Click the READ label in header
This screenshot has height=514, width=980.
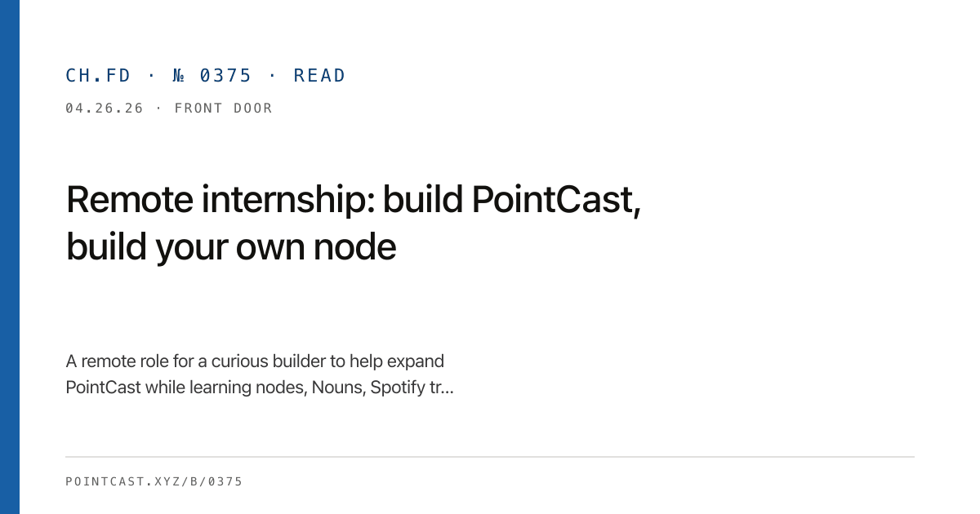tap(319, 76)
